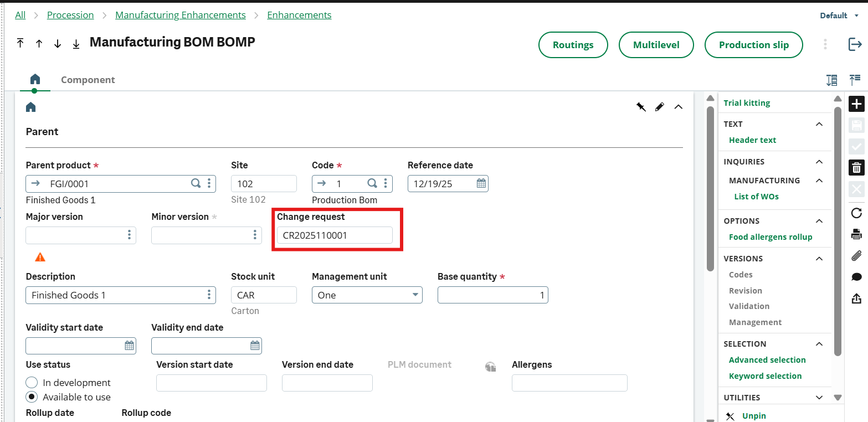Open the Management unit dropdown
Image resolution: width=868 pixels, height=422 pixels.
[x=414, y=295]
